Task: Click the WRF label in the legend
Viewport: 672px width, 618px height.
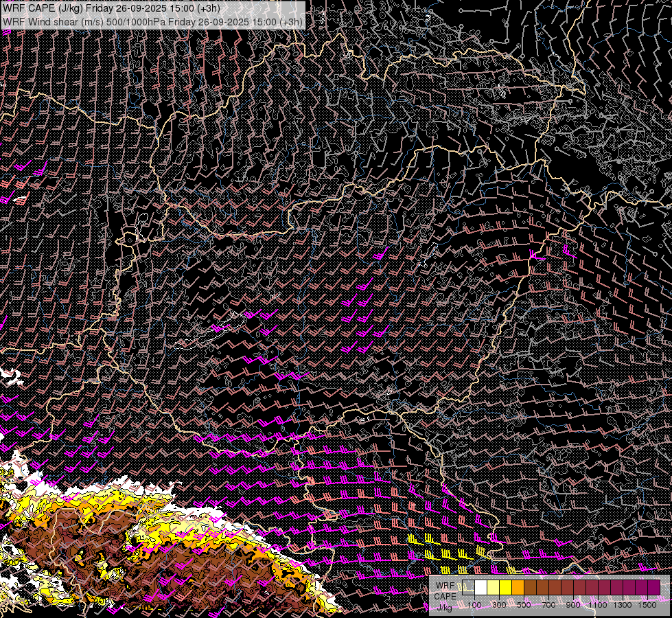Action: [x=445, y=586]
